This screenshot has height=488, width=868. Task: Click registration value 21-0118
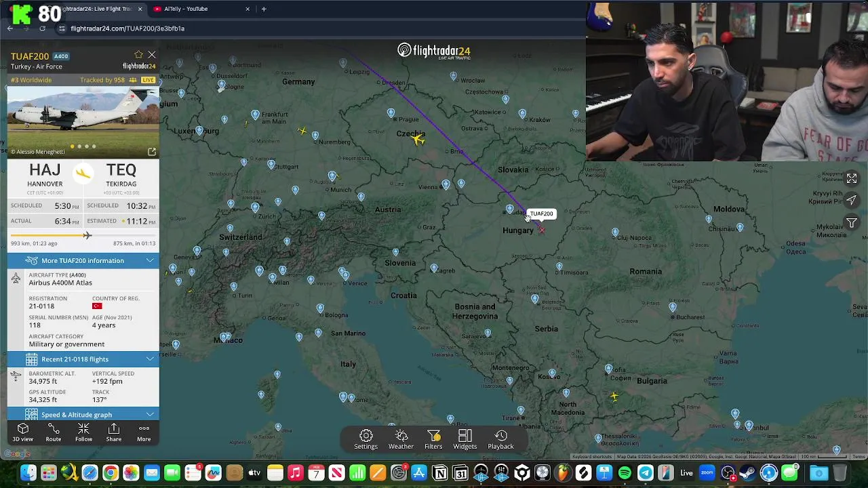tap(41, 306)
